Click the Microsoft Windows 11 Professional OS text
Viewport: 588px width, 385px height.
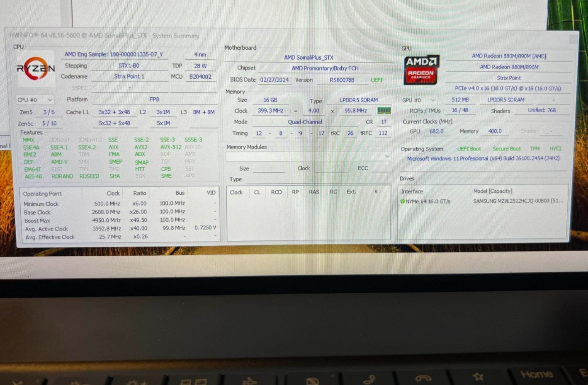click(483, 159)
